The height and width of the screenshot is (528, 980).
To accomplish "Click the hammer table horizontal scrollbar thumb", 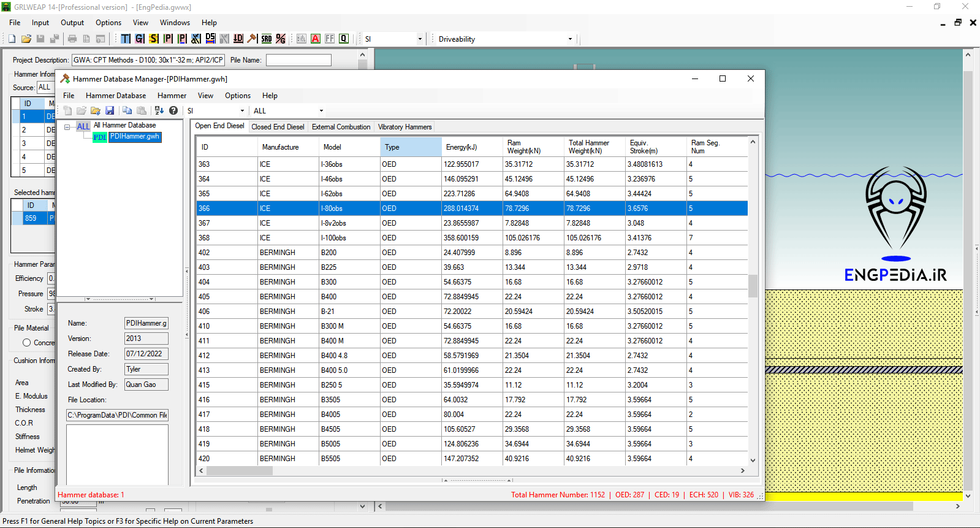I will coord(240,471).
